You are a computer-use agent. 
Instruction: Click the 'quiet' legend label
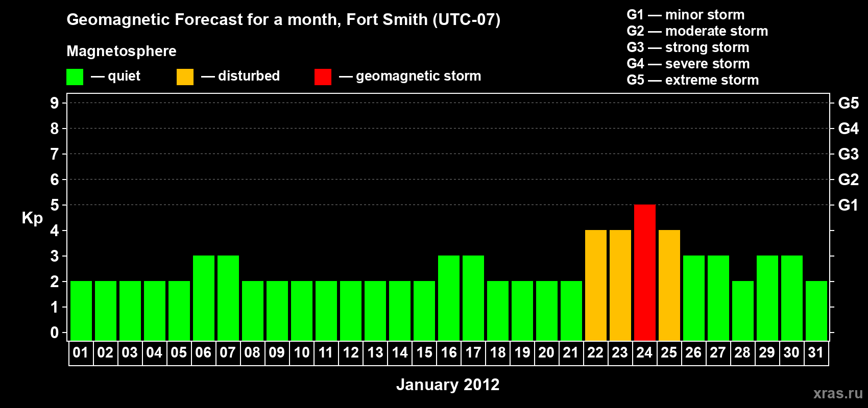tap(124, 76)
